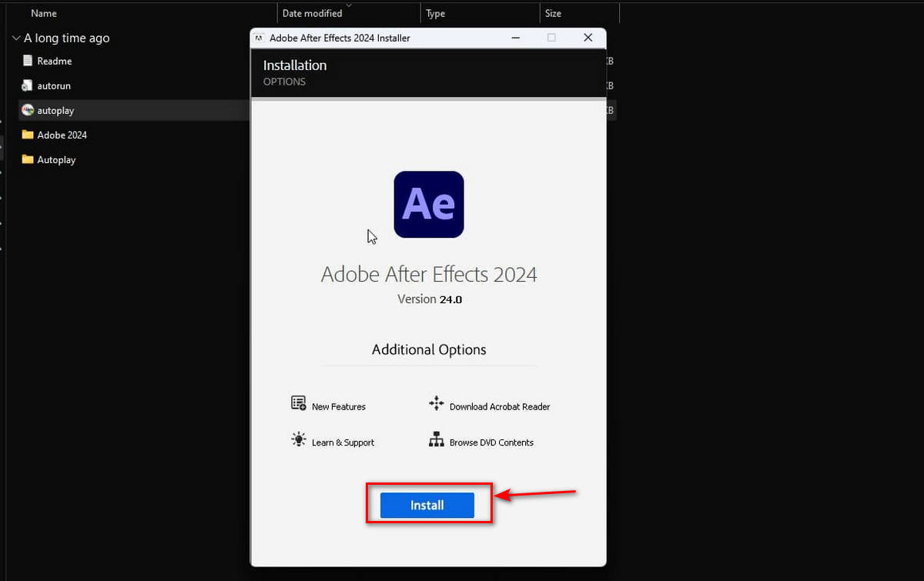Viewport: 924px width, 581px height.
Task: Click the blue Install button
Action: click(x=427, y=505)
